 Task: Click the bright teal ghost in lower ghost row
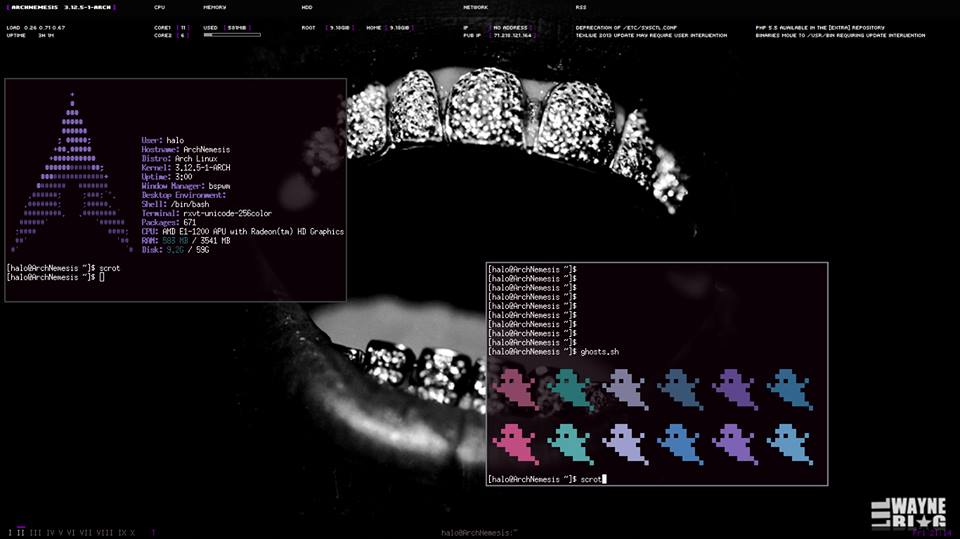(571, 444)
